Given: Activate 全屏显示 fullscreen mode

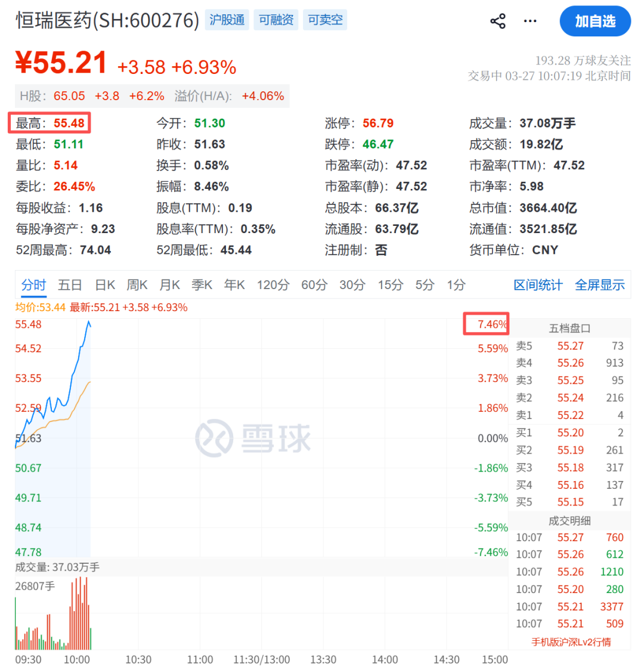Looking at the screenshot, I should (x=599, y=285).
